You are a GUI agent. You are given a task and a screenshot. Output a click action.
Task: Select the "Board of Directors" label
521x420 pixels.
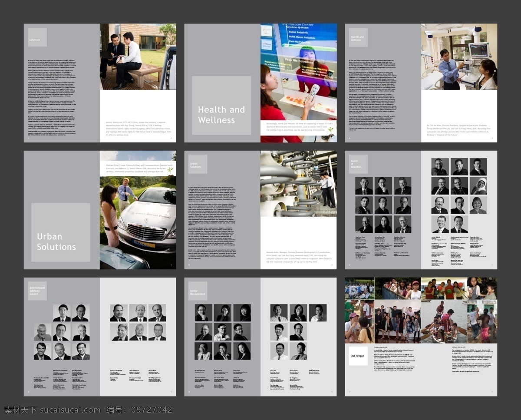click(358, 164)
